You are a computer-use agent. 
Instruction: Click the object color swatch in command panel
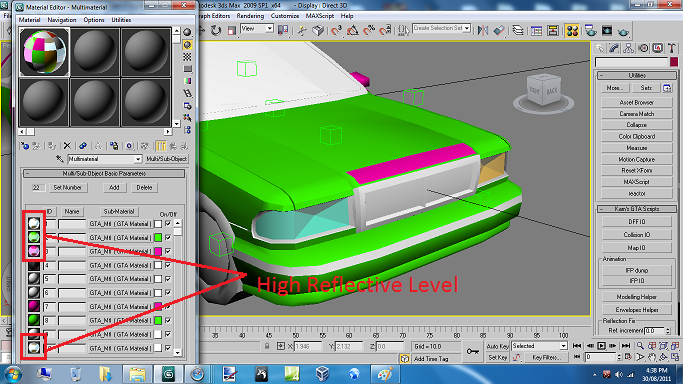tap(674, 62)
